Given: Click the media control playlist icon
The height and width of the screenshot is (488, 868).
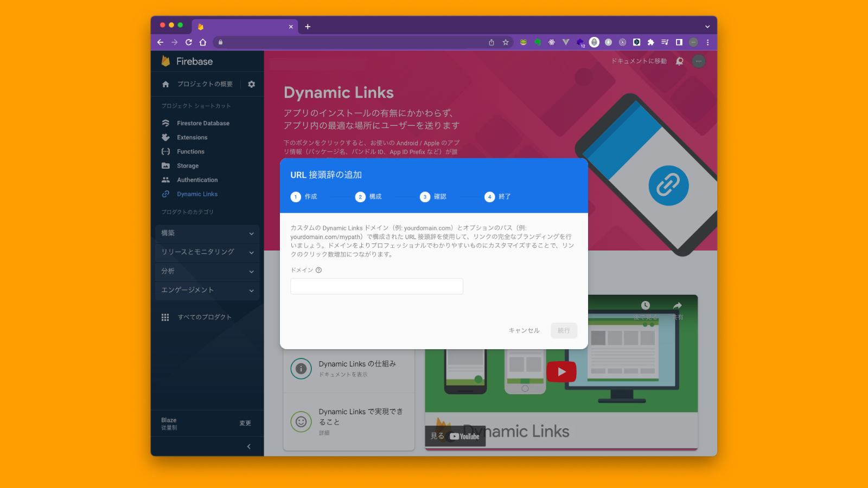Looking at the screenshot, I should pos(665,42).
